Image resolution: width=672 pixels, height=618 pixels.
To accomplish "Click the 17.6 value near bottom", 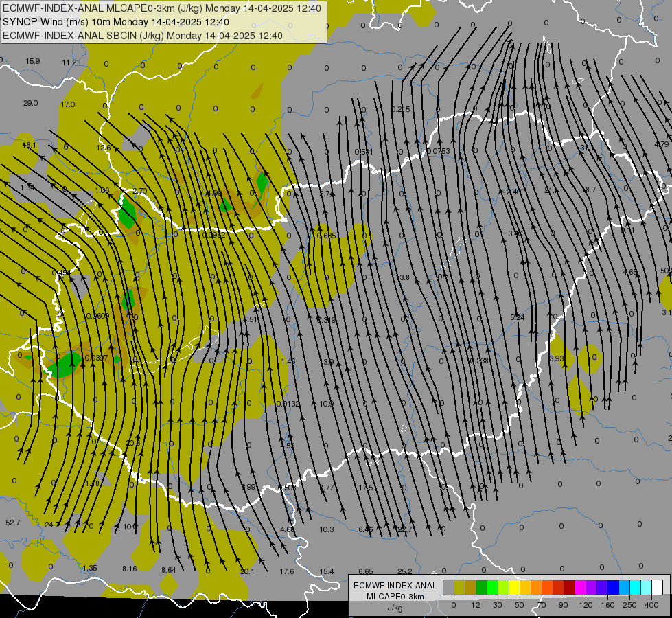I will (x=287, y=572).
